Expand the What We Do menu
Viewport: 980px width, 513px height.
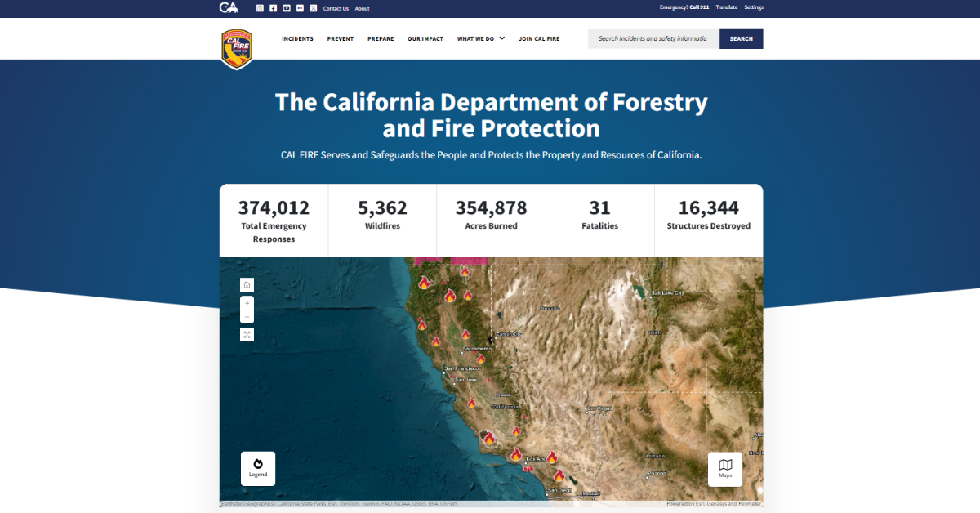tap(481, 38)
